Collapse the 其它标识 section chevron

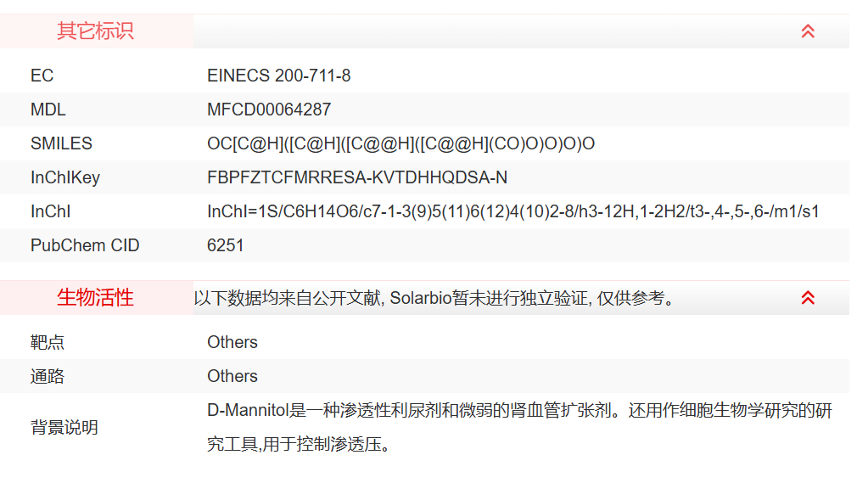[x=808, y=31]
